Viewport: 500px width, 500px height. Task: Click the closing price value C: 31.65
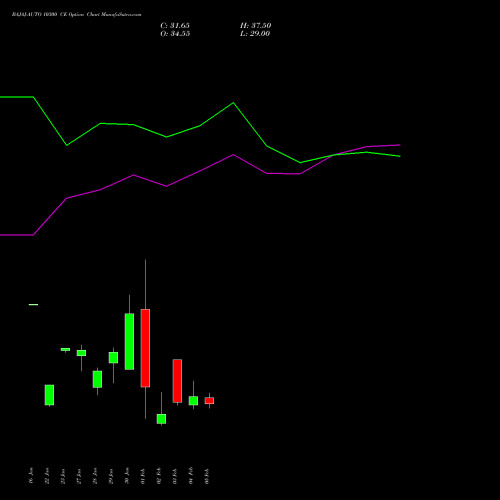pos(175,26)
